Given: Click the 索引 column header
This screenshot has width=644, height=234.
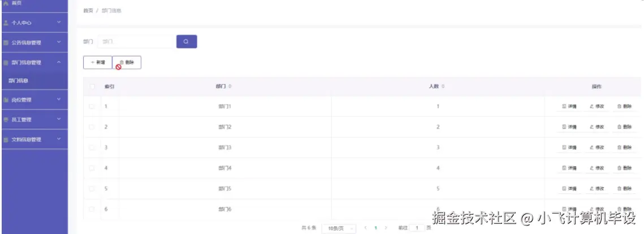Looking at the screenshot, I should click(109, 86).
